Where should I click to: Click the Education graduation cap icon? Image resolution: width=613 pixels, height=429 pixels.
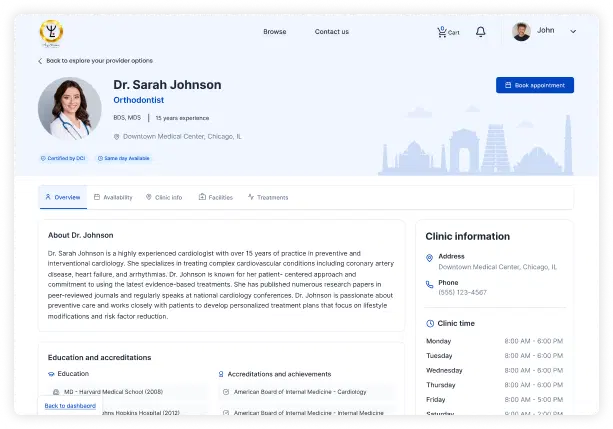tap(51, 374)
